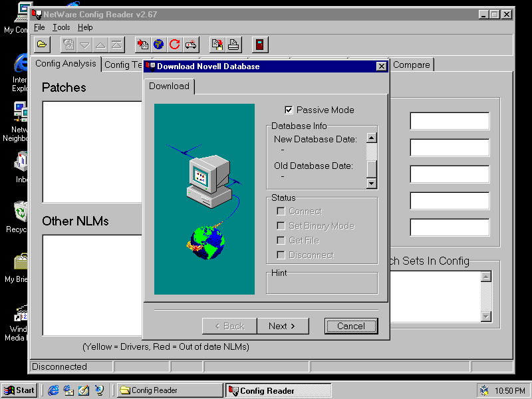Click Show Desktop quick launch icon
Image resolution: width=532 pixels, height=399 pixels.
84,390
